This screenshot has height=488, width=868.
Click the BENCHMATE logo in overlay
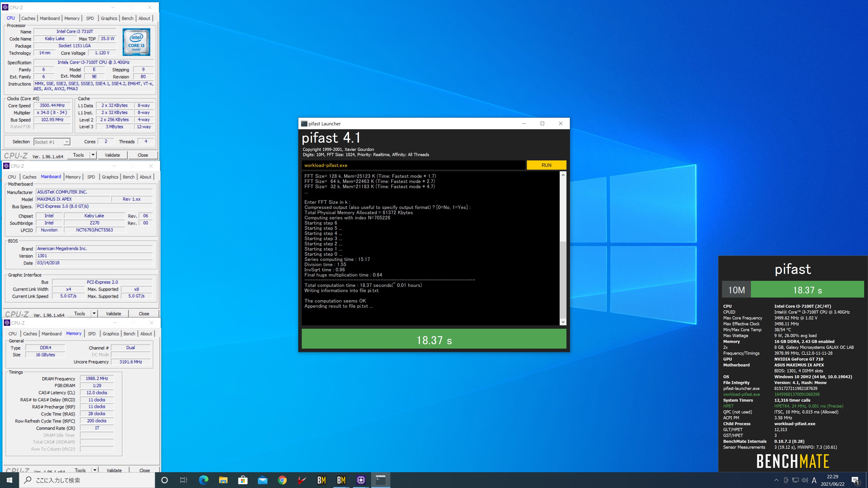793,461
